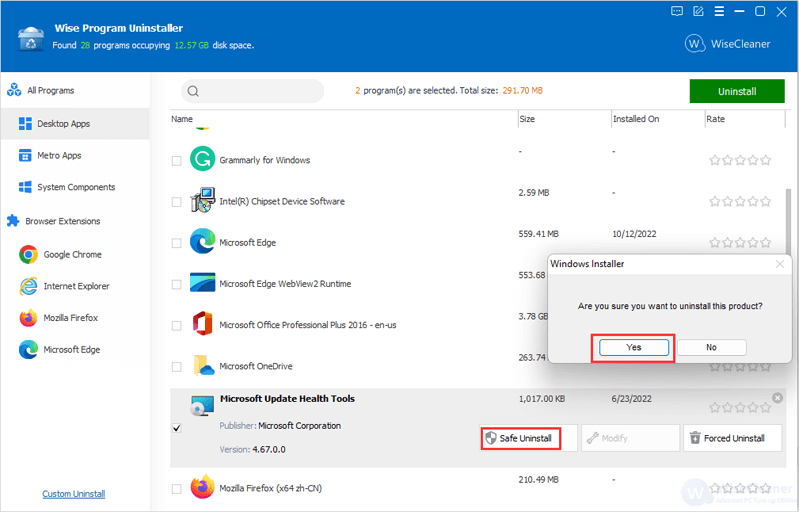Check the Mozilla Firefox (x64 zh-CN) checkbox
Viewport: 799px width, 512px height.
click(177, 489)
